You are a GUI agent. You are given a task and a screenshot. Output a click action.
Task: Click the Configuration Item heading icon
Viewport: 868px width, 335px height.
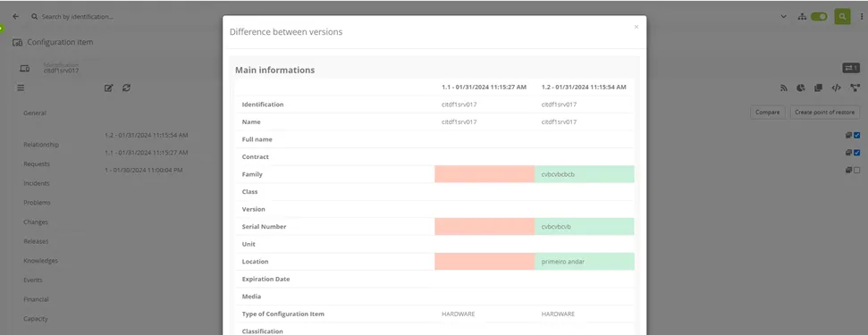click(x=17, y=42)
